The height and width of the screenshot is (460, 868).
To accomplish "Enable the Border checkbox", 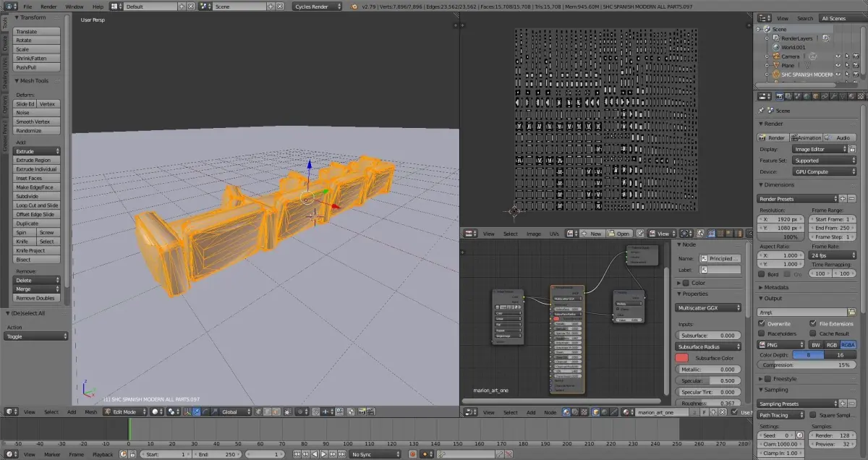I will [x=762, y=274].
